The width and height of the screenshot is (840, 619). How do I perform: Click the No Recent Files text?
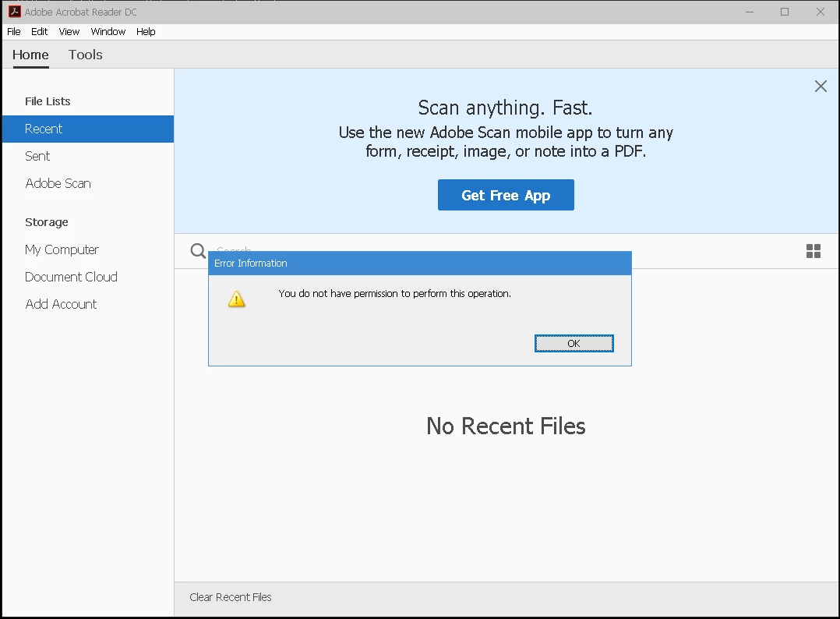(506, 426)
